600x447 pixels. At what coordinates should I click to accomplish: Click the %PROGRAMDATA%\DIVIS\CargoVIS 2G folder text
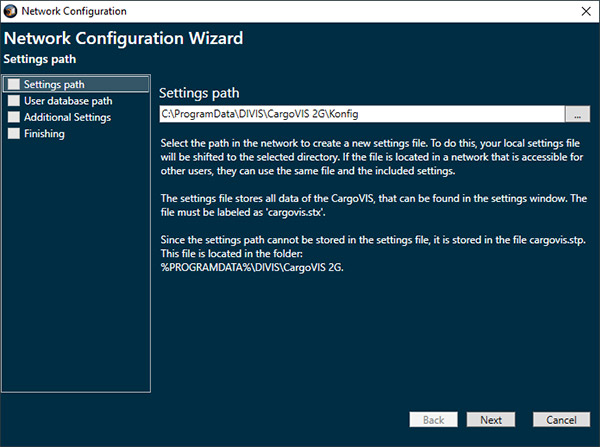coord(252,267)
